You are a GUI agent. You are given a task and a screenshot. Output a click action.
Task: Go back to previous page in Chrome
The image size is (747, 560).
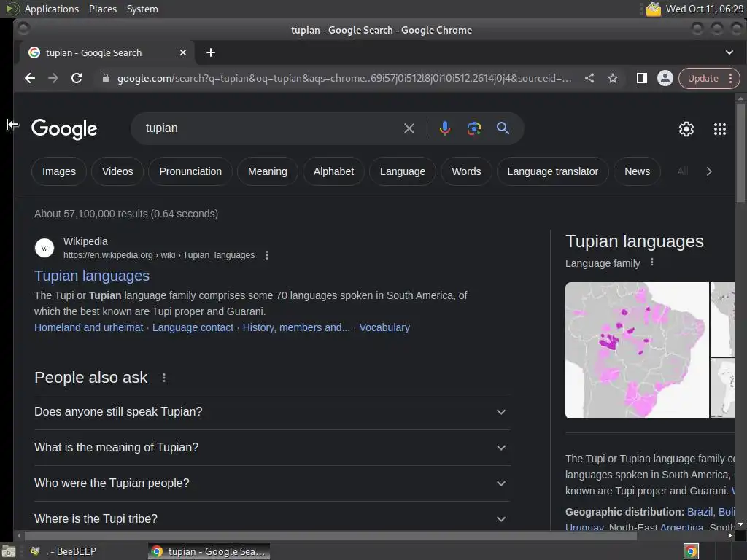click(x=30, y=78)
